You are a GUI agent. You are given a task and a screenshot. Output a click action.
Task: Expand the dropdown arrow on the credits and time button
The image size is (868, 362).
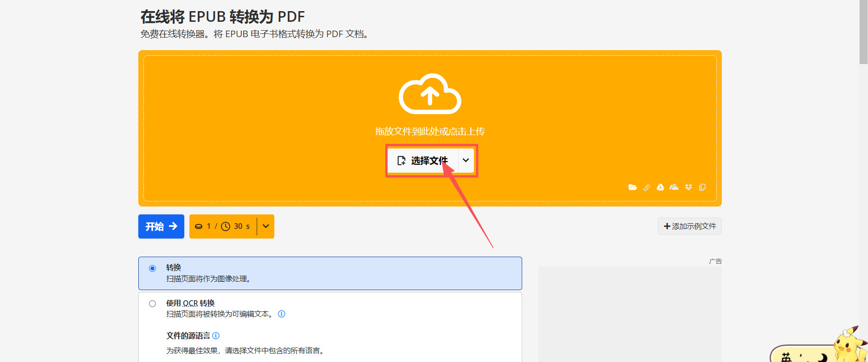(266, 226)
